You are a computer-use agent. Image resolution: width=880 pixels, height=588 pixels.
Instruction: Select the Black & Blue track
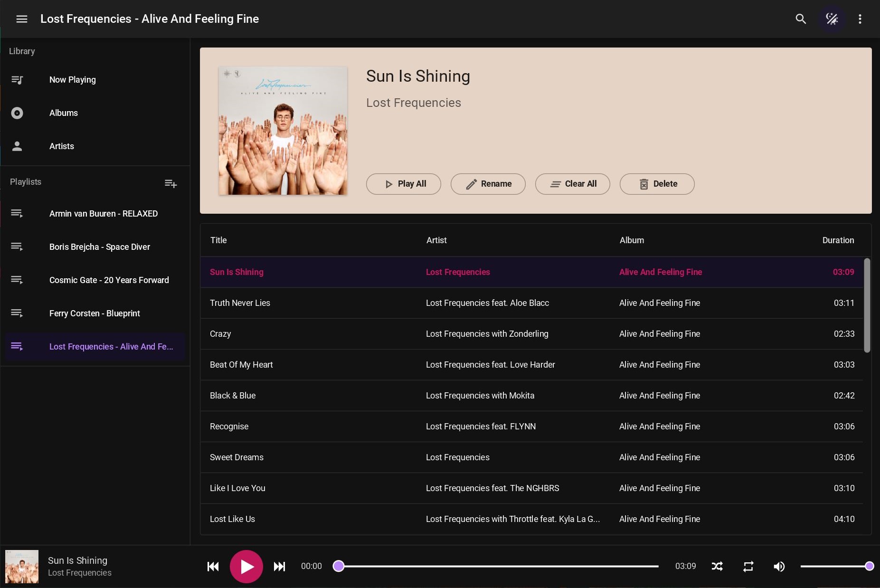pos(531,396)
